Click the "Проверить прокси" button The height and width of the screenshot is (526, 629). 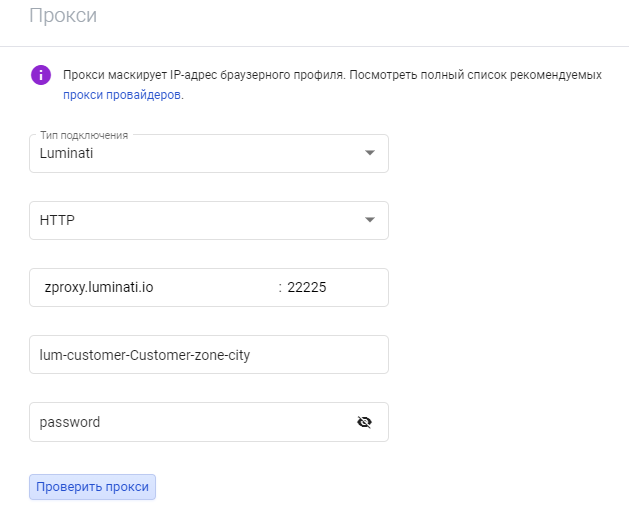[x=92, y=487]
